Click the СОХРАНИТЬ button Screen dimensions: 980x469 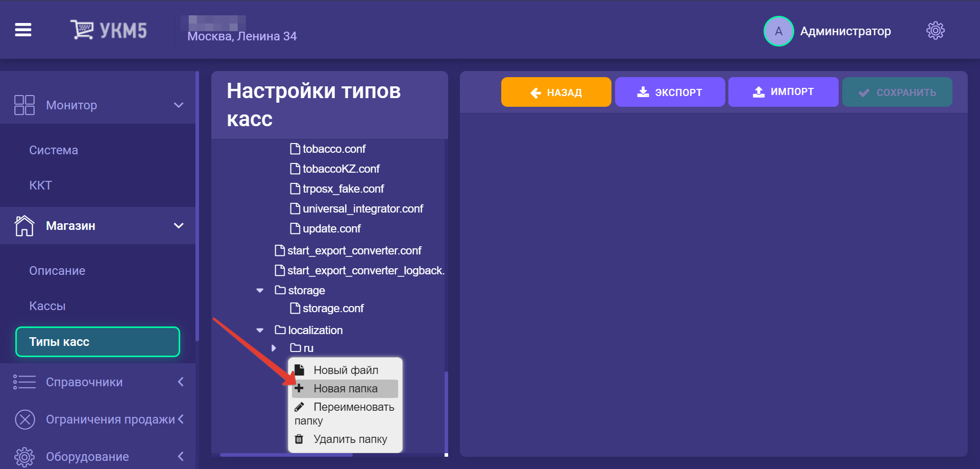pos(897,92)
